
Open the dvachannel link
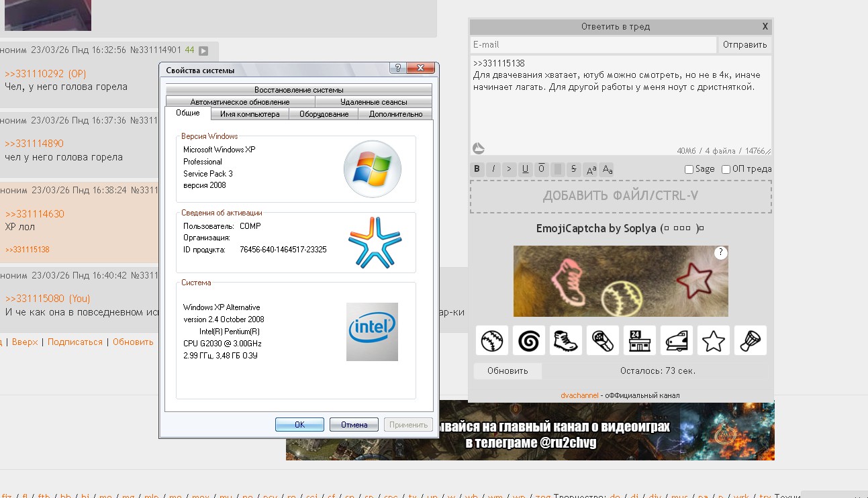[x=579, y=395]
